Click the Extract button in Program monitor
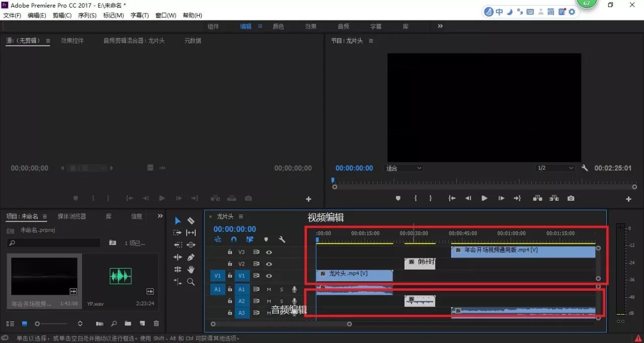Viewport: 644px width, 343px height. click(x=554, y=198)
